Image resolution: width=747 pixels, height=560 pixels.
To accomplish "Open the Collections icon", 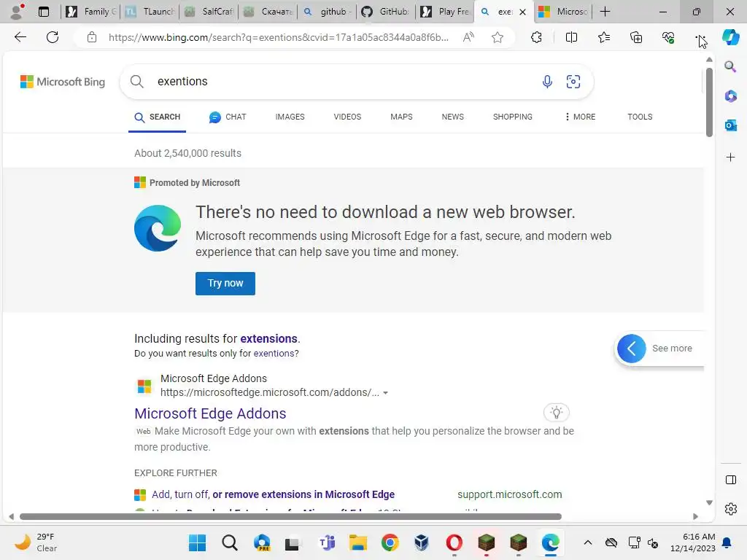I will coord(636,37).
